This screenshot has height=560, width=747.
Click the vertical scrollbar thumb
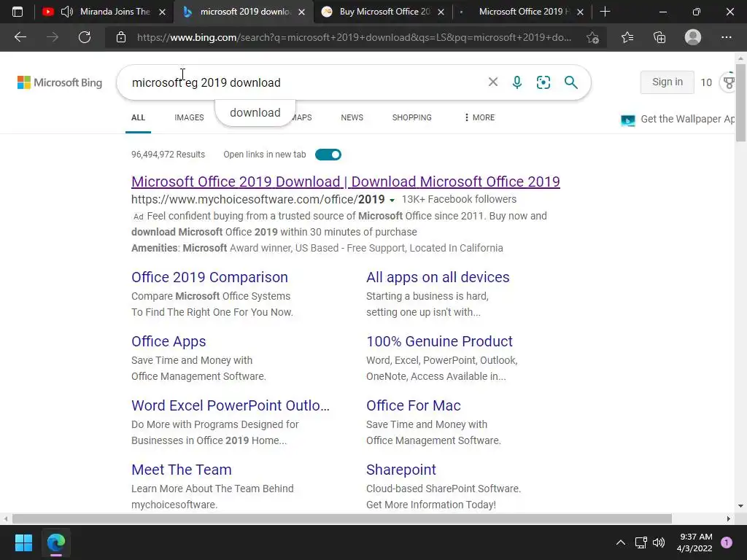[740, 102]
